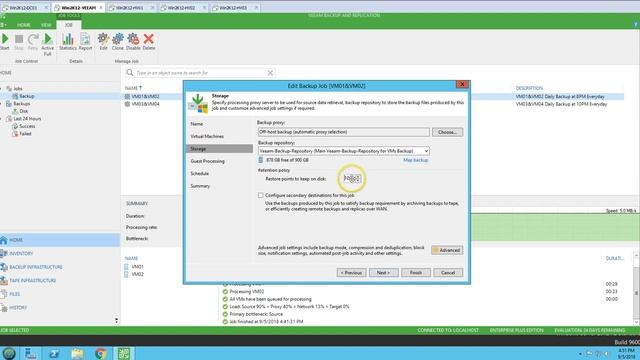This screenshot has width=640, height=360.
Task: Click the search magnifier icon
Action: point(130,73)
